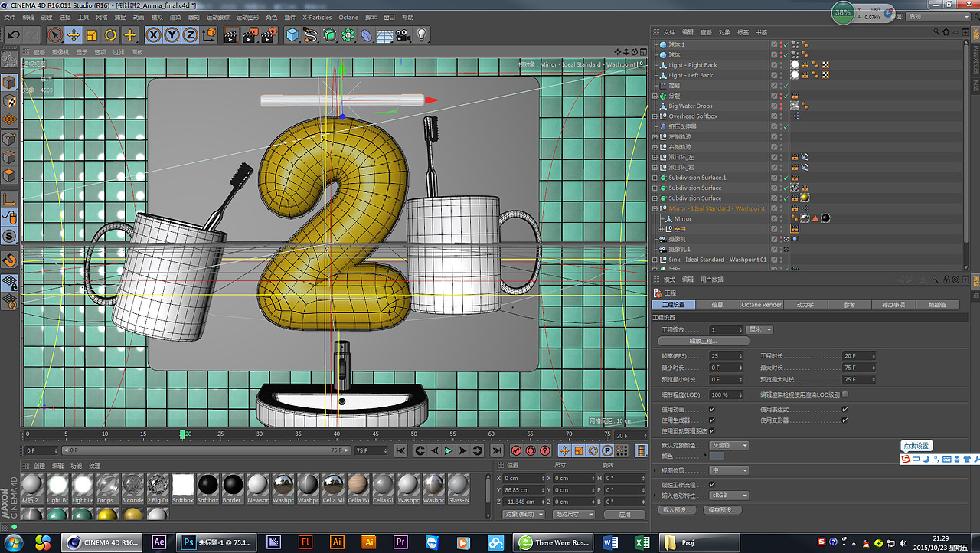Open the 文件 menu in menu bar
Viewport: 980px width, 553px height.
[x=10, y=17]
